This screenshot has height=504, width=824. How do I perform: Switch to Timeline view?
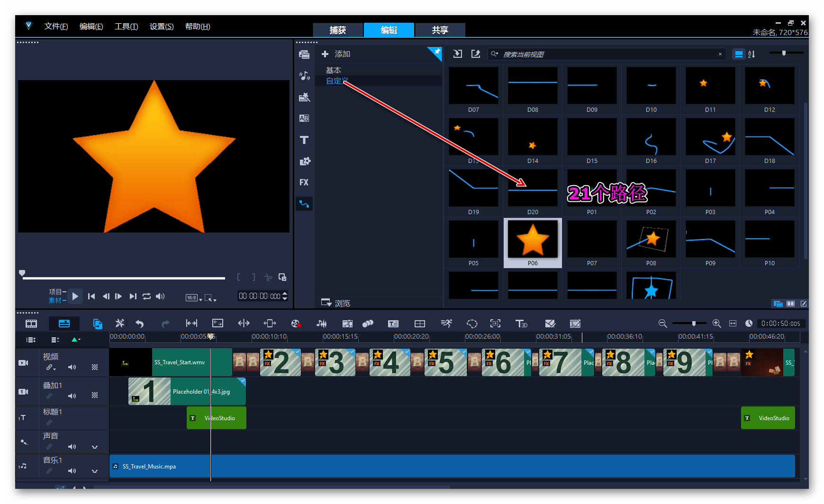[64, 324]
